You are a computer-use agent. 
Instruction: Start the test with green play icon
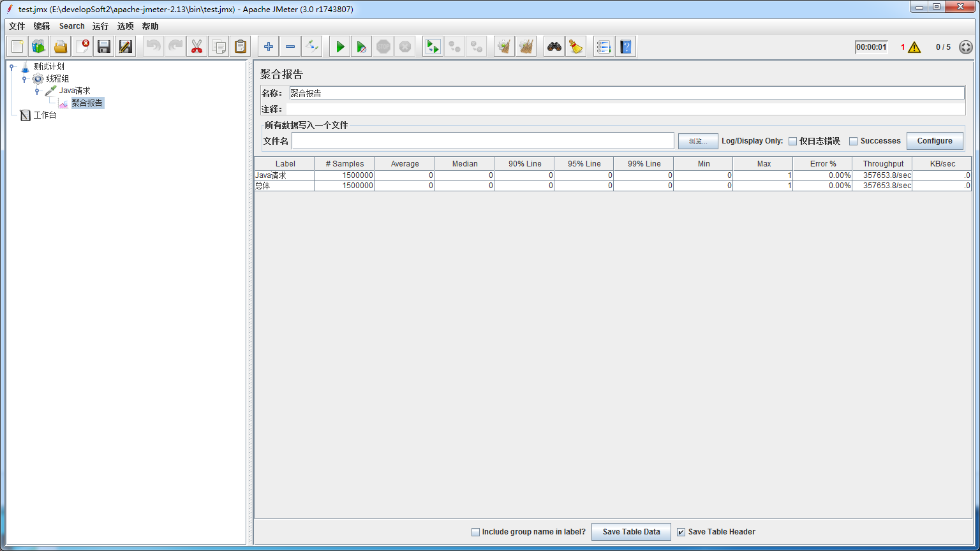(x=340, y=47)
